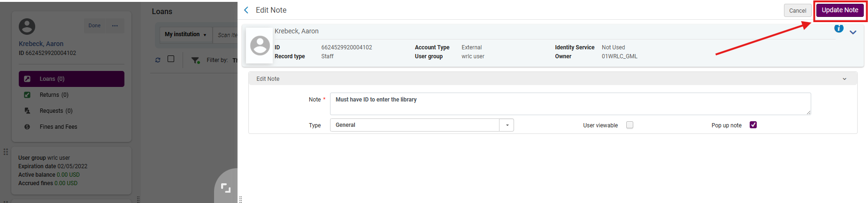Open the Krebeck, Aaron user link

(x=41, y=44)
